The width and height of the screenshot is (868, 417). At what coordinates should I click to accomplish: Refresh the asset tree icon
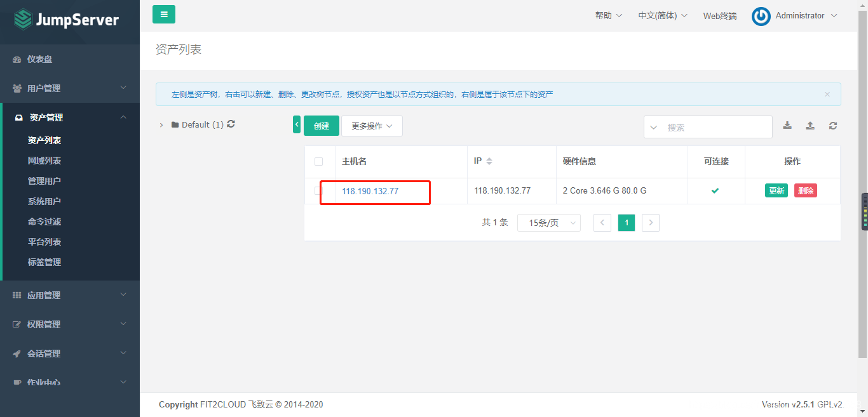click(x=231, y=124)
